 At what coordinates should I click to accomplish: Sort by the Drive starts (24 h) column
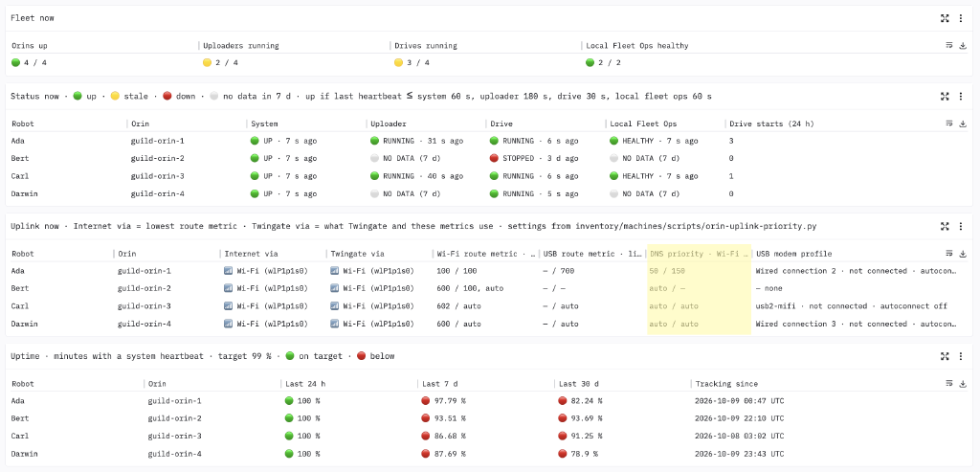click(x=772, y=124)
